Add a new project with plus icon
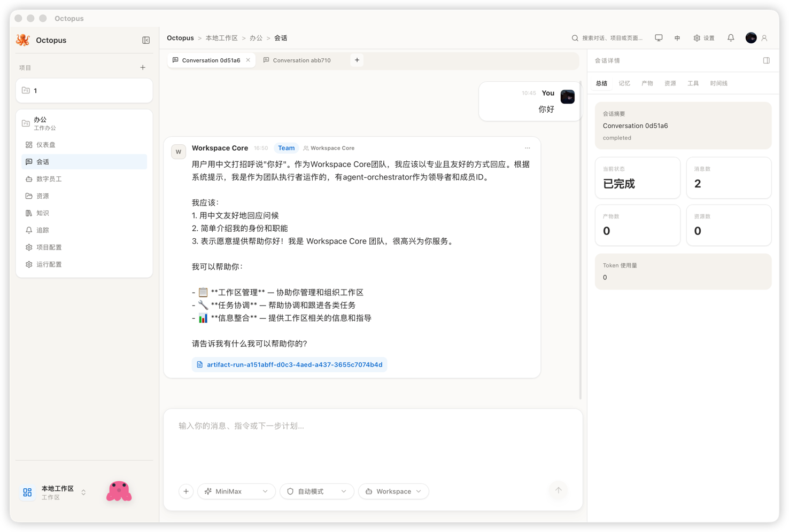 click(143, 67)
